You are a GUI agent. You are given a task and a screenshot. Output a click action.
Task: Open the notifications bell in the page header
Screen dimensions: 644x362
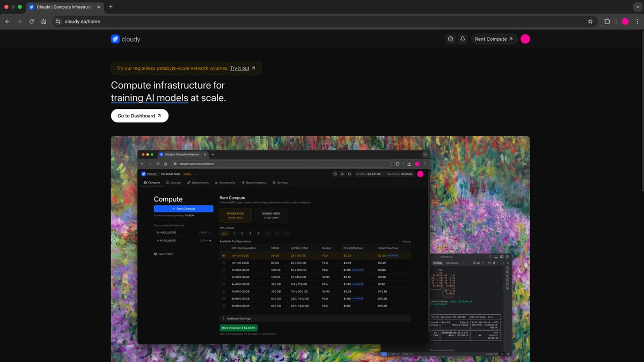point(463,39)
